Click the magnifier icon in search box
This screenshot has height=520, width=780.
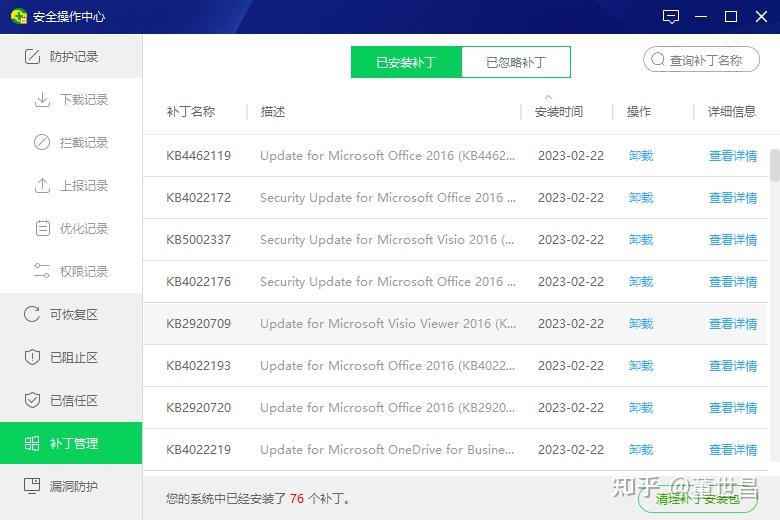[x=658, y=59]
